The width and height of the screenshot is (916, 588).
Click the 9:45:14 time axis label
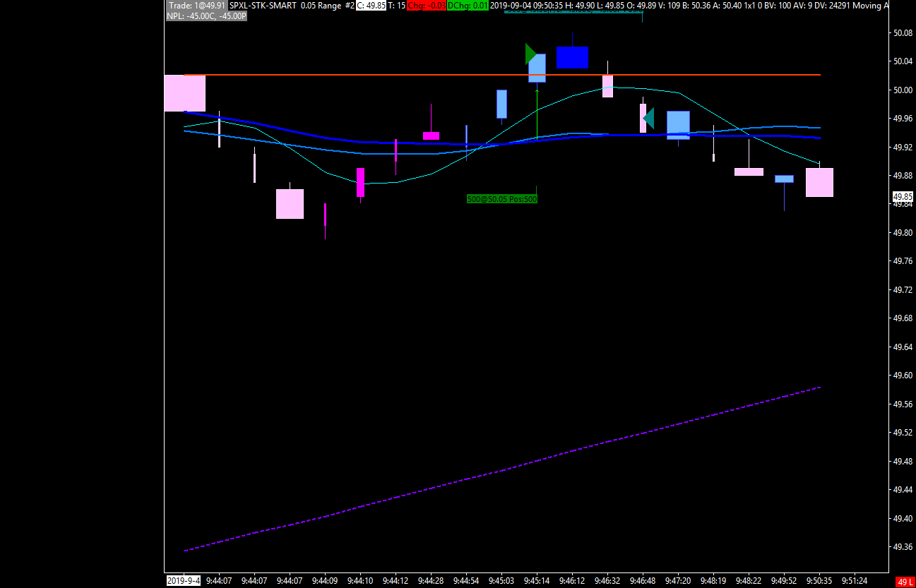pos(537,581)
